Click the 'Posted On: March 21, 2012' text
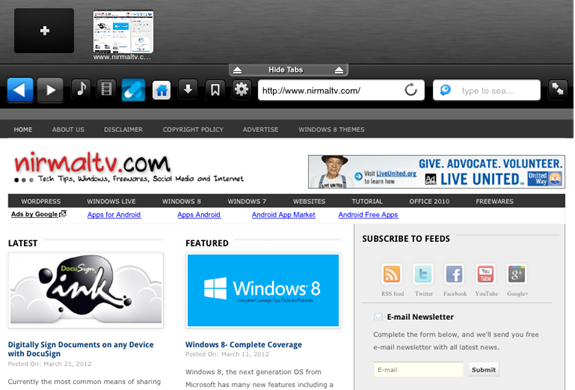575x390 pixels. click(x=50, y=364)
